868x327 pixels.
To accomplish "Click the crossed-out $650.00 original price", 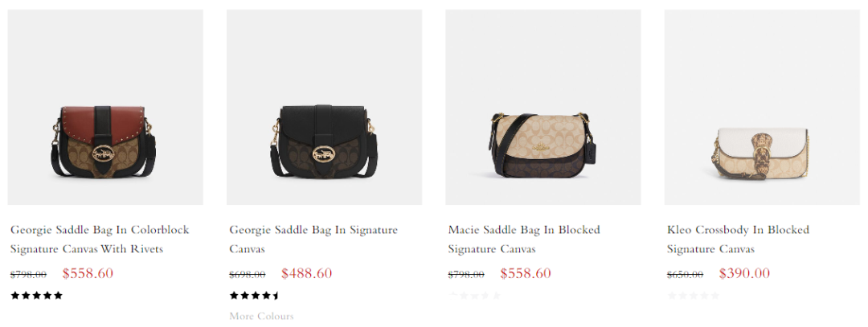I will click(686, 275).
